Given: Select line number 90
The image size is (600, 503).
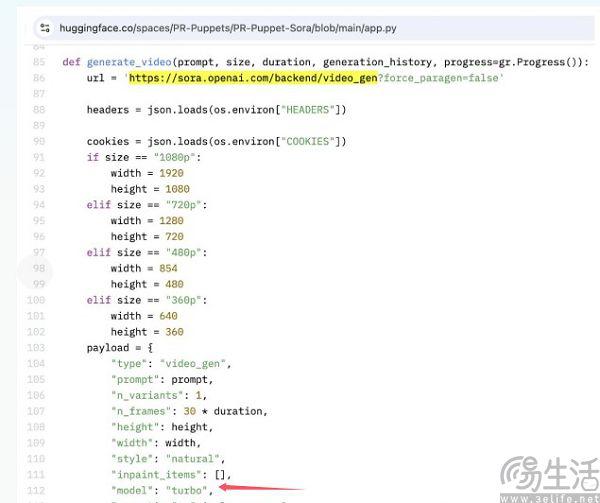Looking at the screenshot, I should pos(39,142).
